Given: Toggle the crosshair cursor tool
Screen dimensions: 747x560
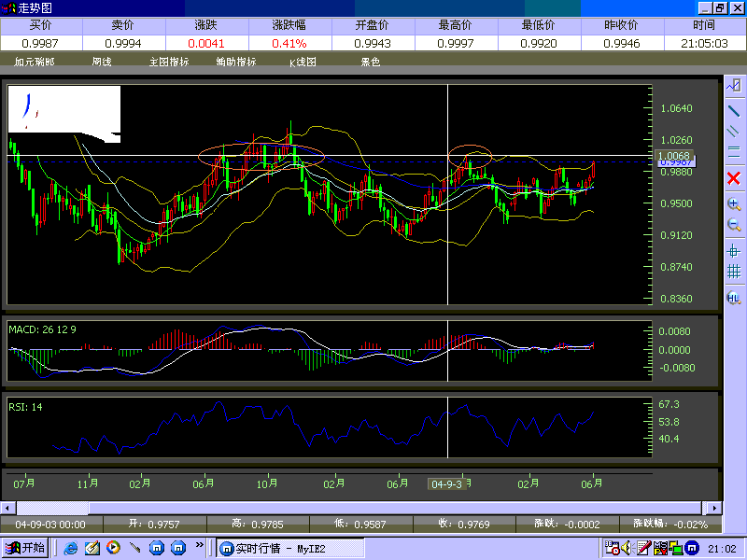Looking at the screenshot, I should [734, 251].
